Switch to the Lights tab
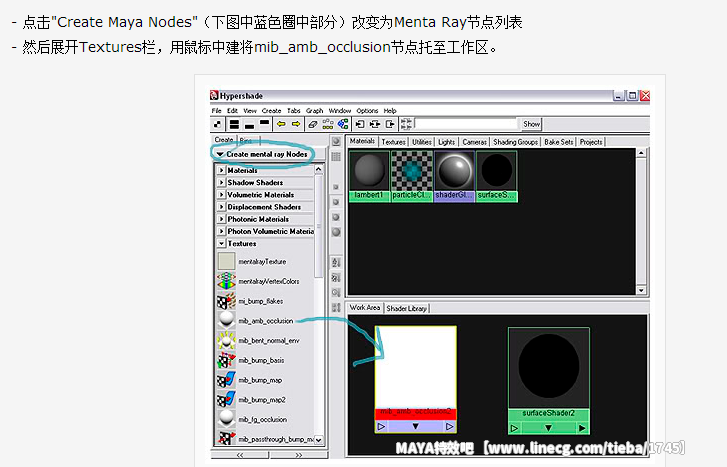The width and height of the screenshot is (727, 467). 446,142
